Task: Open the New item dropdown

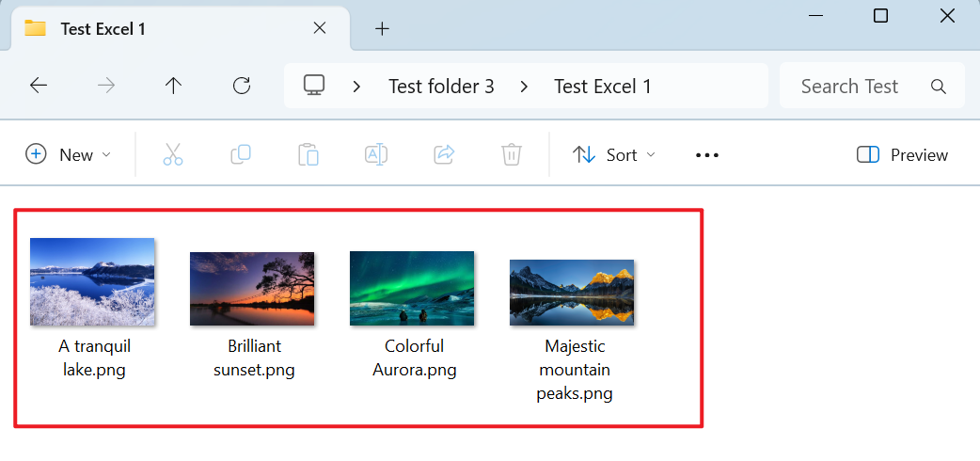Action: 68,155
